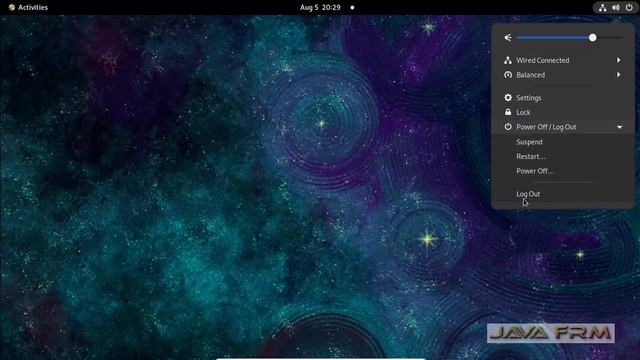Click the Settings gear icon
The height and width of the screenshot is (360, 640).
click(508, 98)
